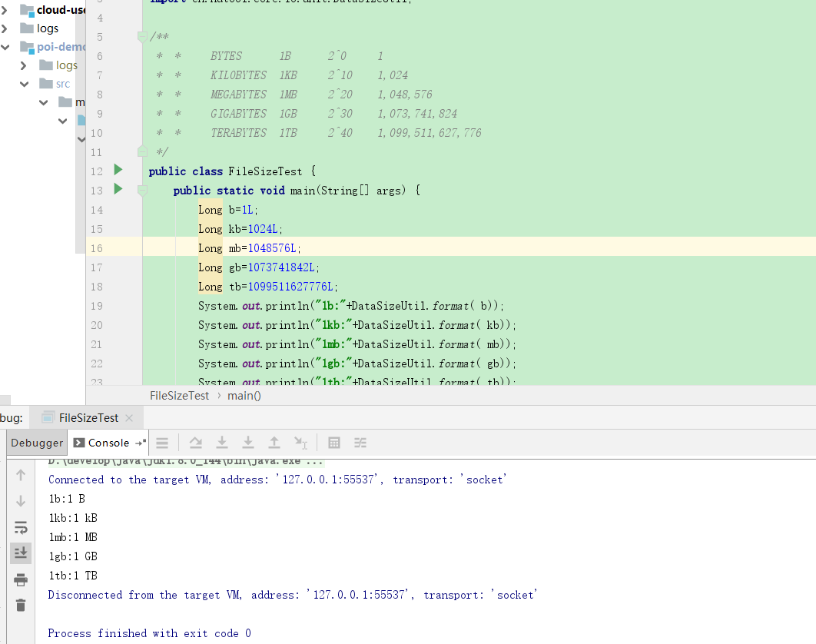This screenshot has width=816, height=644.
Task: Click main() in the breadcrumb bar
Action: [244, 396]
